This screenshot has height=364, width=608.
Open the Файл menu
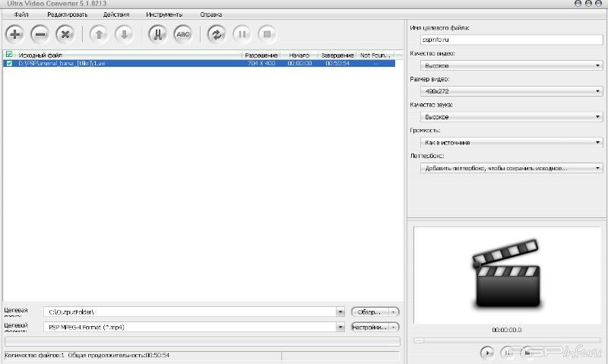coord(21,14)
